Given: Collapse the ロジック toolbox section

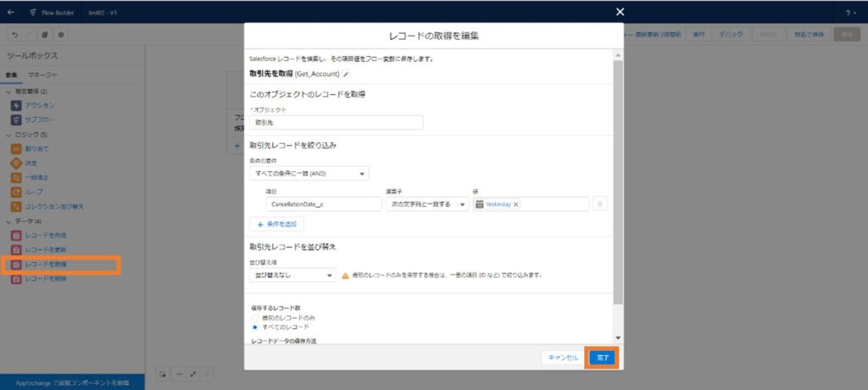Looking at the screenshot, I should [8, 135].
